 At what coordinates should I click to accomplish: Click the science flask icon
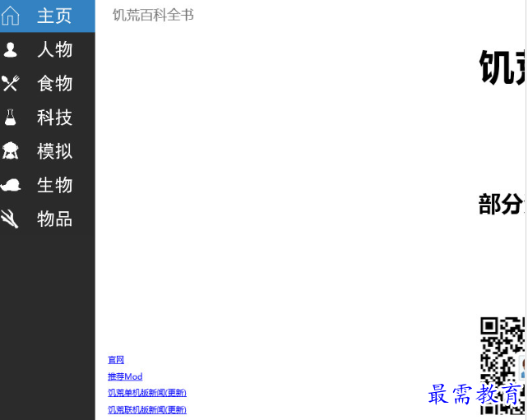10,117
